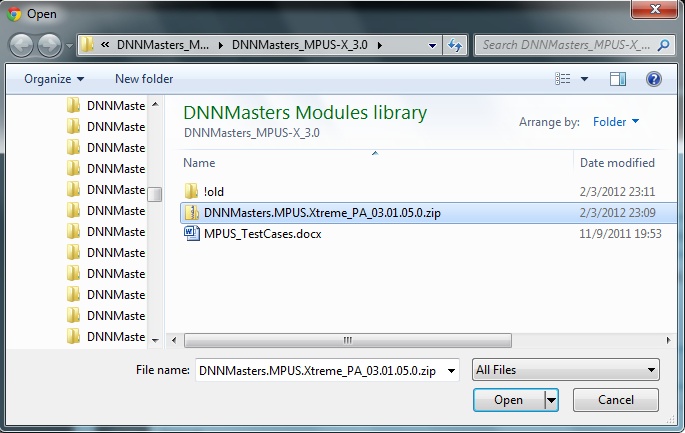
Task: Click the Refresh button in address bar
Action: point(455,45)
